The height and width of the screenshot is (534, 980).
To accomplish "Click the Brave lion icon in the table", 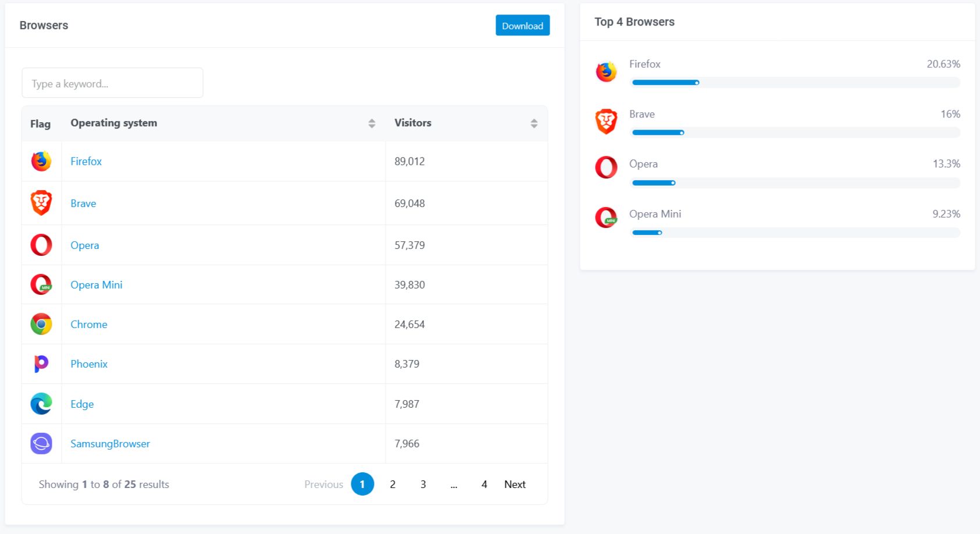I will tap(41, 203).
